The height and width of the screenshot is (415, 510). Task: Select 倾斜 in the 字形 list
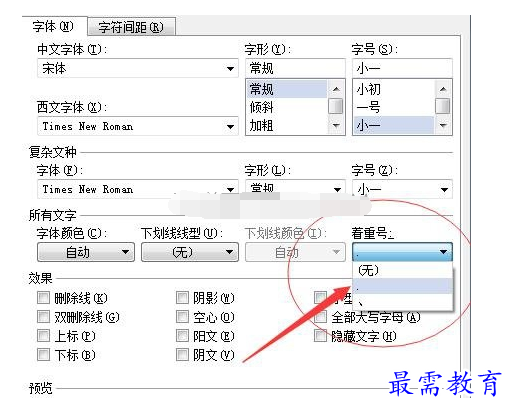pyautogui.click(x=287, y=107)
